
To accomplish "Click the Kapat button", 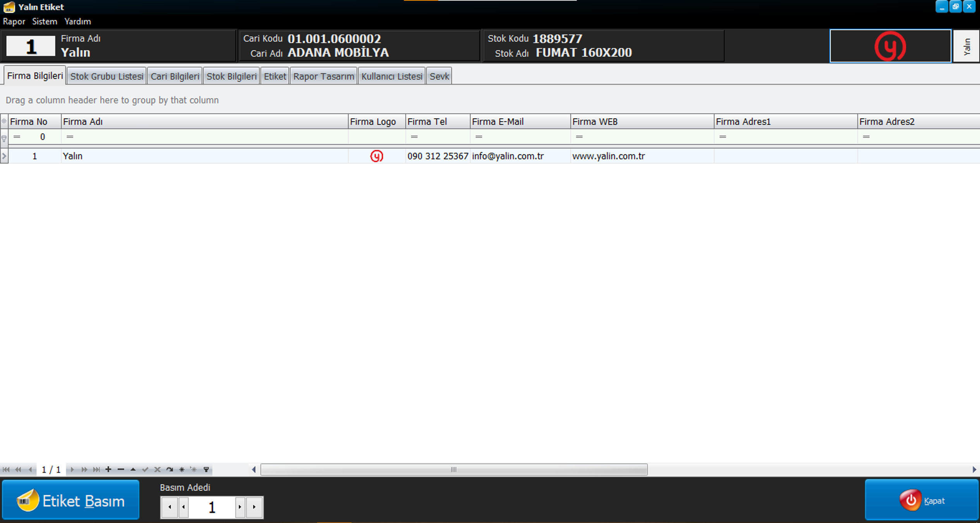I will pyautogui.click(x=922, y=500).
